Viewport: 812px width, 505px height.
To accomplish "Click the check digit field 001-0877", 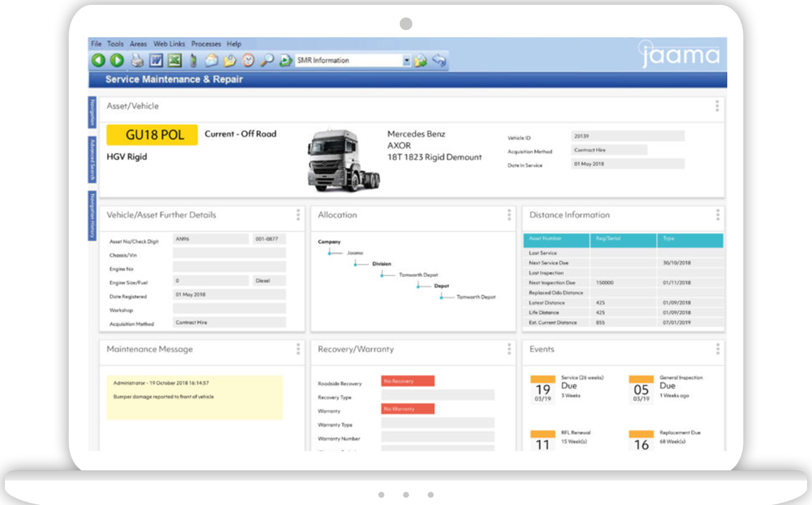I will 269,239.
